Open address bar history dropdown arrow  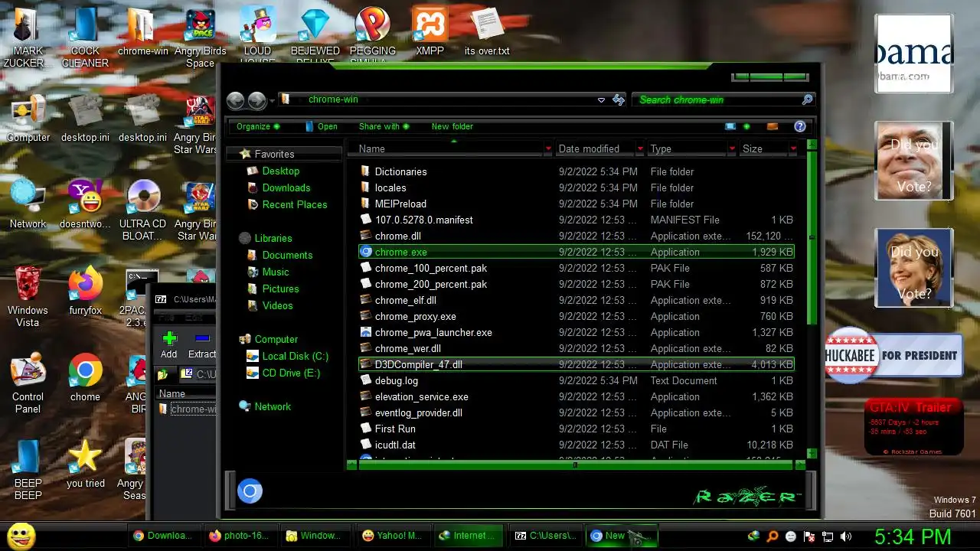601,100
